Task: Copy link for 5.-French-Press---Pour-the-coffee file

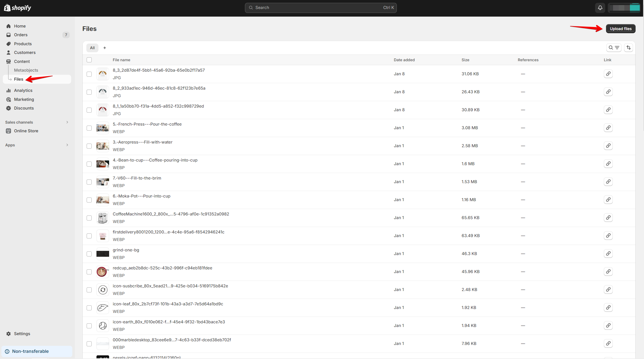Action: coord(608,128)
